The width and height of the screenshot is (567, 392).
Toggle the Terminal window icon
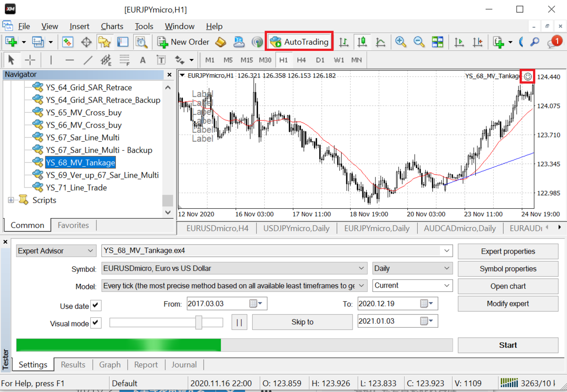122,42
